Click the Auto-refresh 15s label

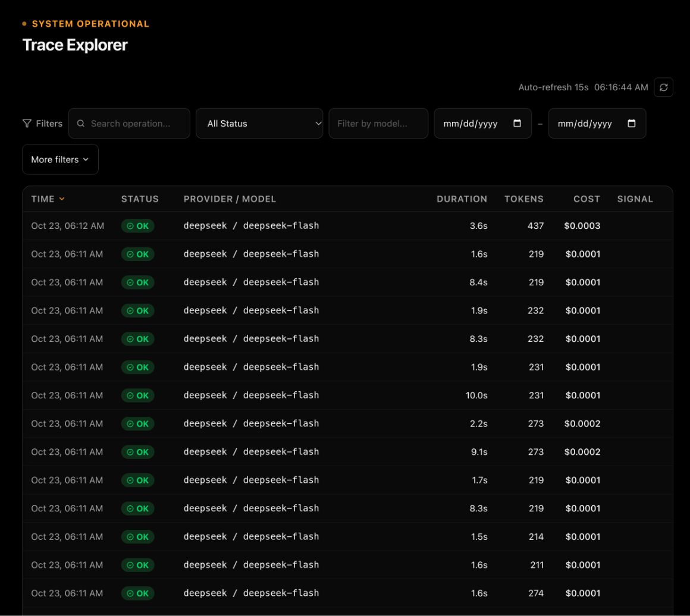pyautogui.click(x=553, y=87)
